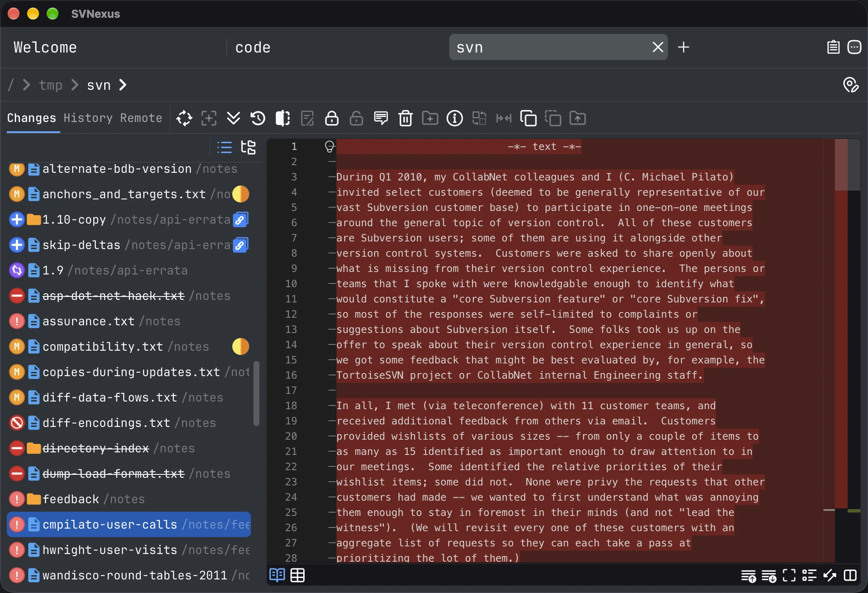Click the revert history clock icon
The image size is (868, 593).
(x=258, y=118)
